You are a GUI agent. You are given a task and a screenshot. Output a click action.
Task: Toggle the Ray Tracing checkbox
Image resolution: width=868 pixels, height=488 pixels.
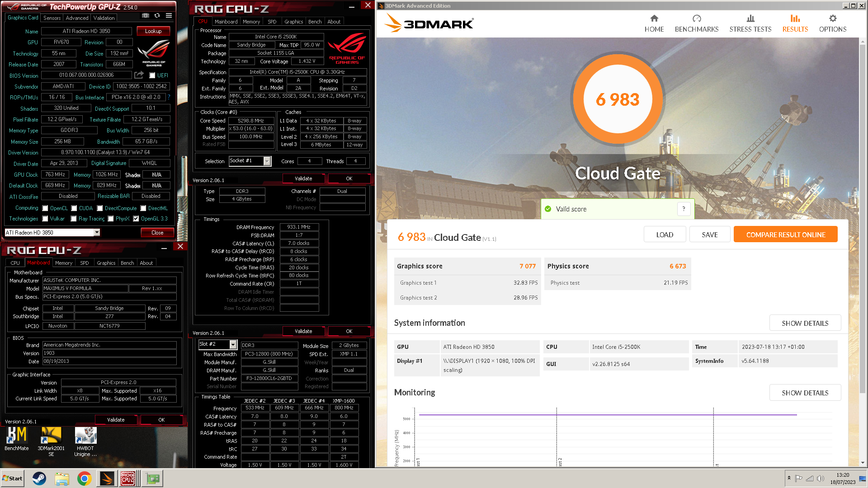pos(74,219)
